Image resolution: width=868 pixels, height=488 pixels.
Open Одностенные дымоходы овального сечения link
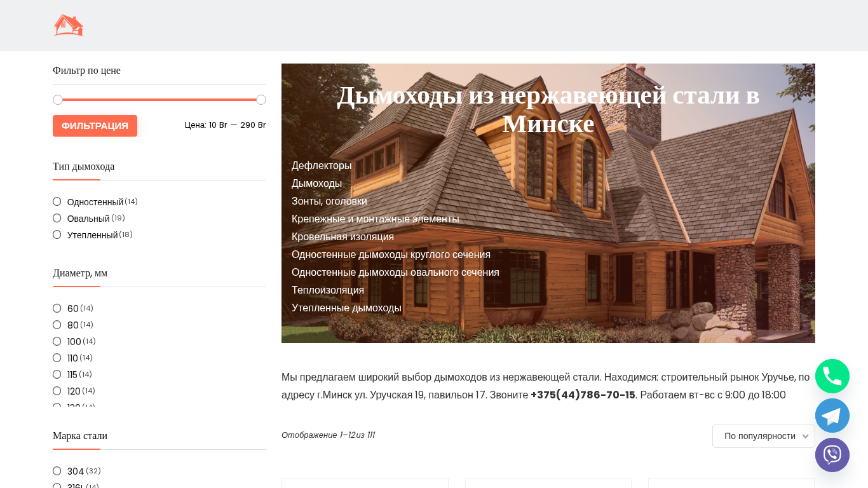[x=395, y=272]
